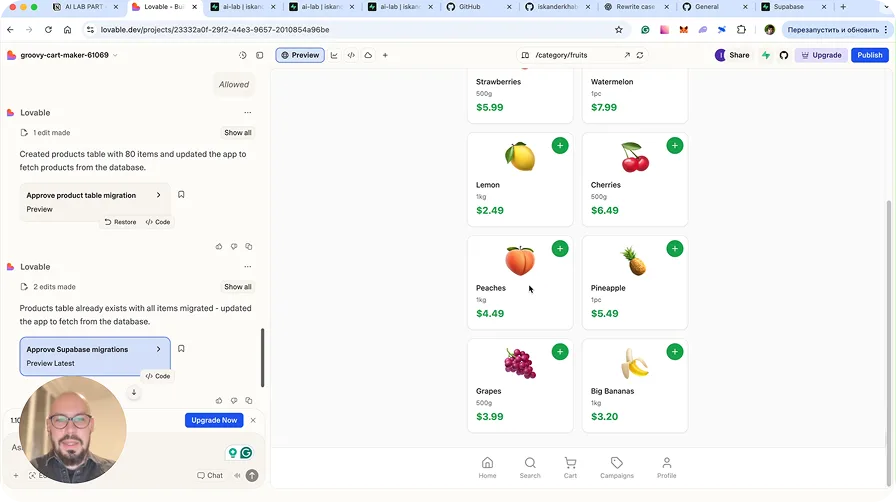
Task: Switch to the GitHub browser tab
Action: point(479,7)
